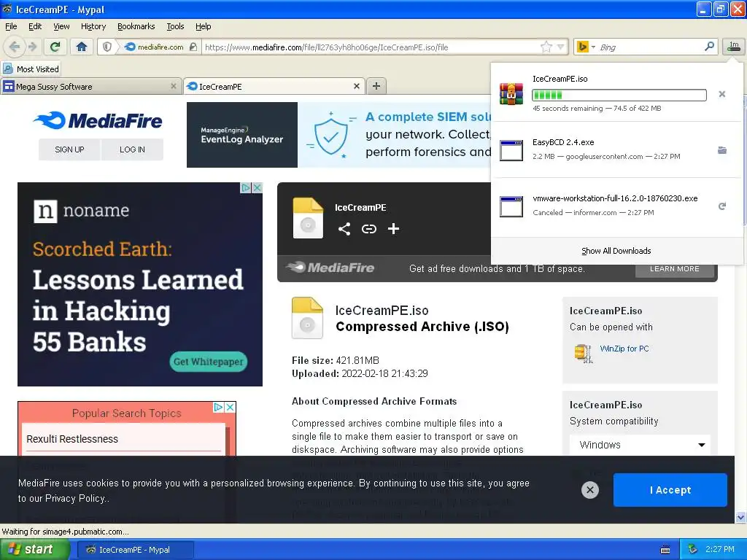
Task: Click the LOG IN button
Action: [x=132, y=149]
